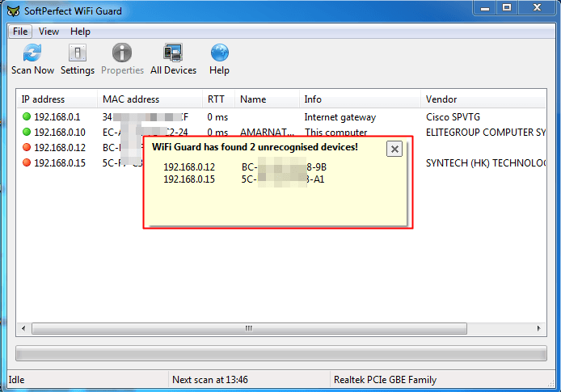Select the 192.168.0.10 row IP text

[x=60, y=133]
